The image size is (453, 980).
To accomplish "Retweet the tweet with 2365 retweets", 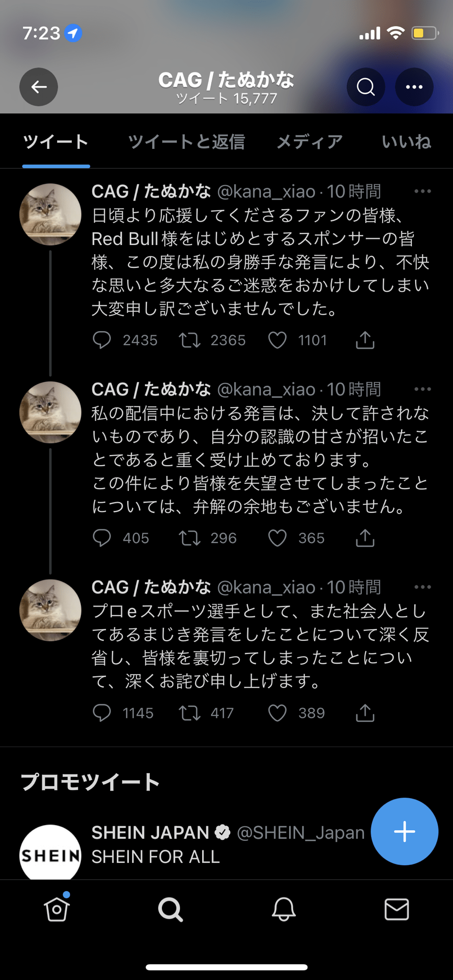I will tap(190, 340).
